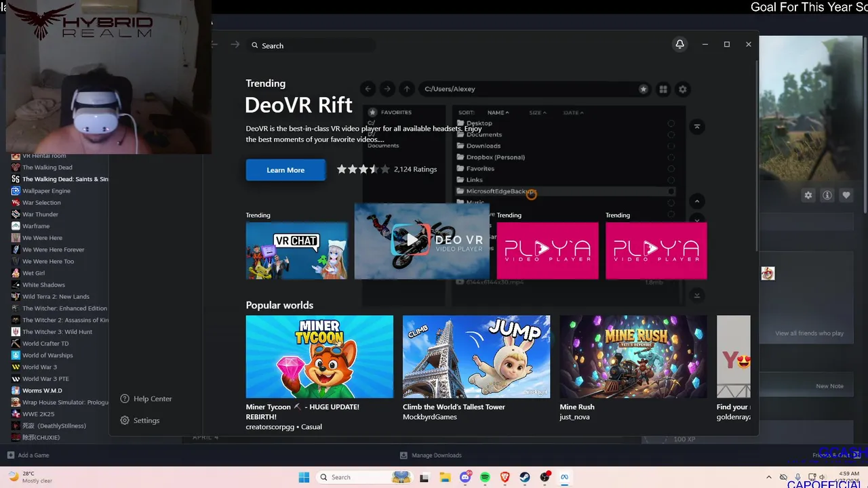Click View all friends who play
868x488 pixels.
(x=810, y=333)
